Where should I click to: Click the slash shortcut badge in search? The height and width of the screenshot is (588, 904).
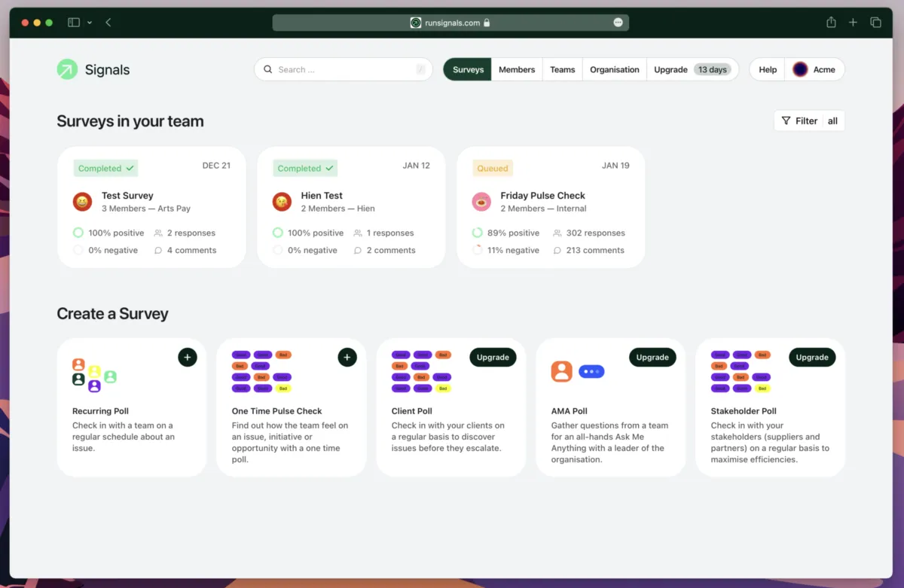coord(420,69)
